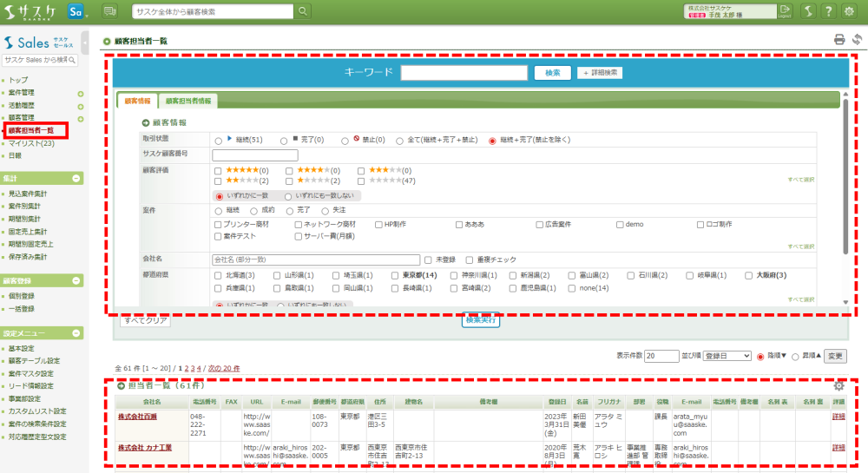The image size is (868, 473).
Task: Open the 並び順 登録日 dropdown
Action: point(729,356)
